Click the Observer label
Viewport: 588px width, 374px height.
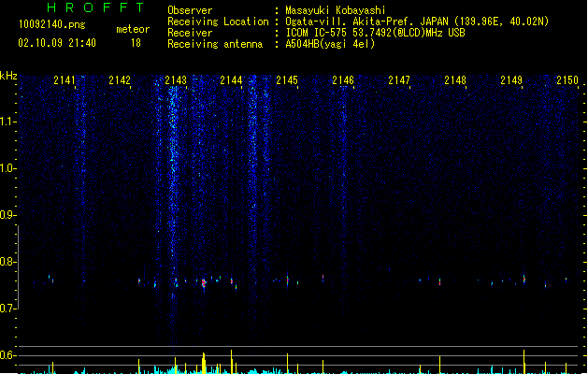[x=190, y=10]
